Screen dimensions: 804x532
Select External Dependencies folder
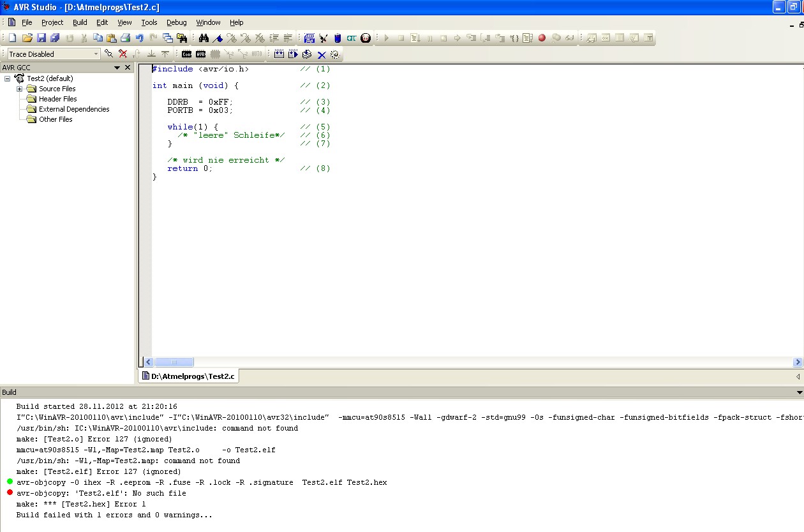click(x=74, y=109)
